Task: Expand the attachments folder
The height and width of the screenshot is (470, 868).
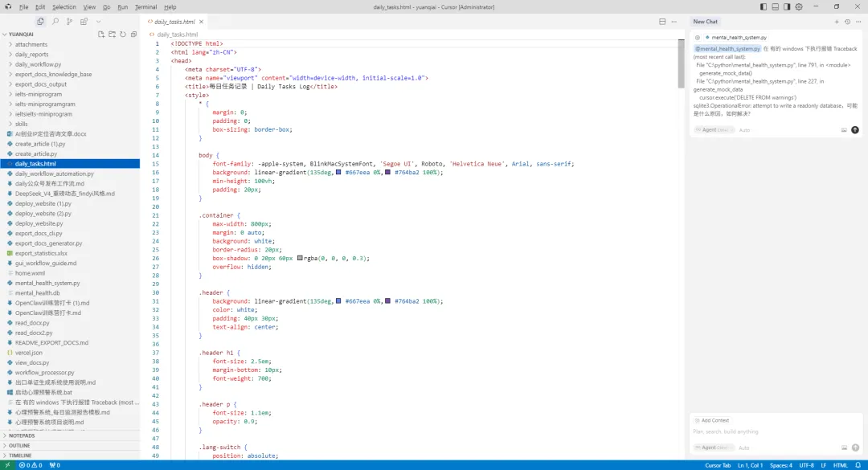Action: coord(31,44)
